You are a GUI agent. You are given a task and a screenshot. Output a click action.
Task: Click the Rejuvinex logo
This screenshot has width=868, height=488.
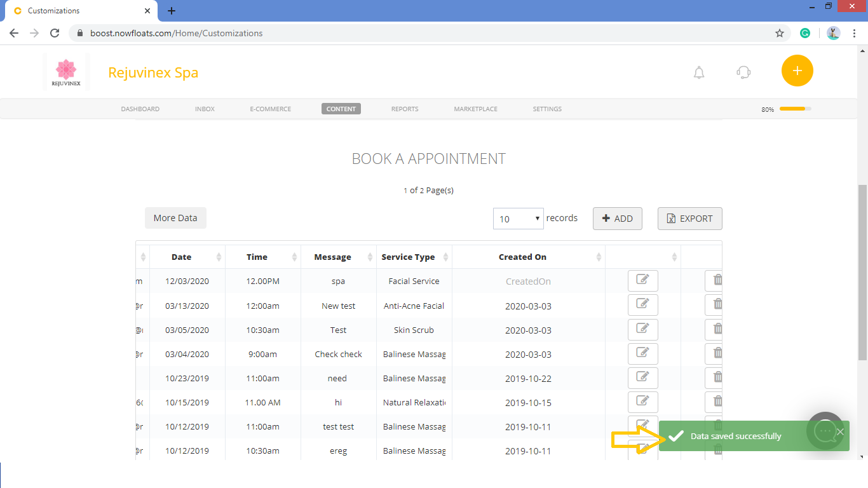click(x=66, y=72)
